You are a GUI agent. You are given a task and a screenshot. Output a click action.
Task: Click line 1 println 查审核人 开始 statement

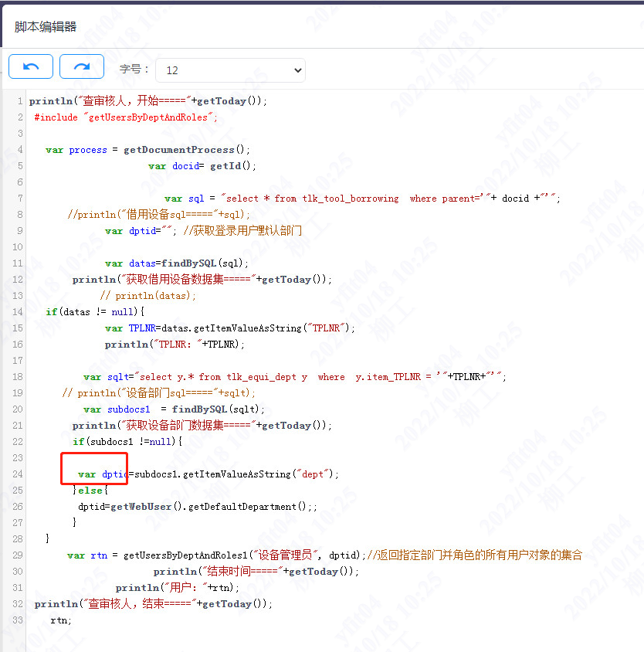(148, 100)
